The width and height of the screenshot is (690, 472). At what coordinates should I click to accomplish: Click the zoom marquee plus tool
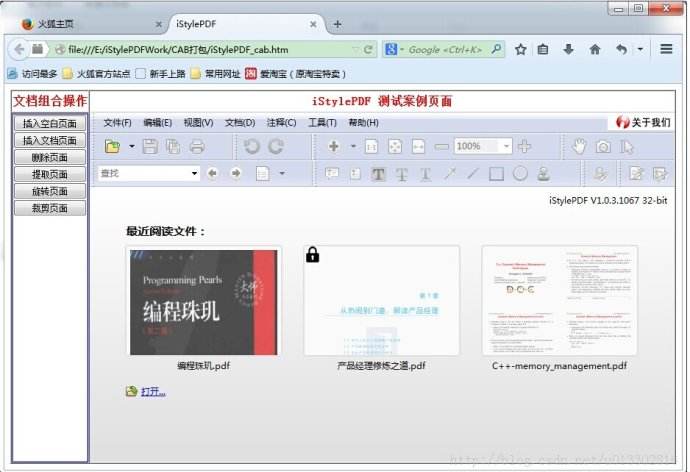334,146
